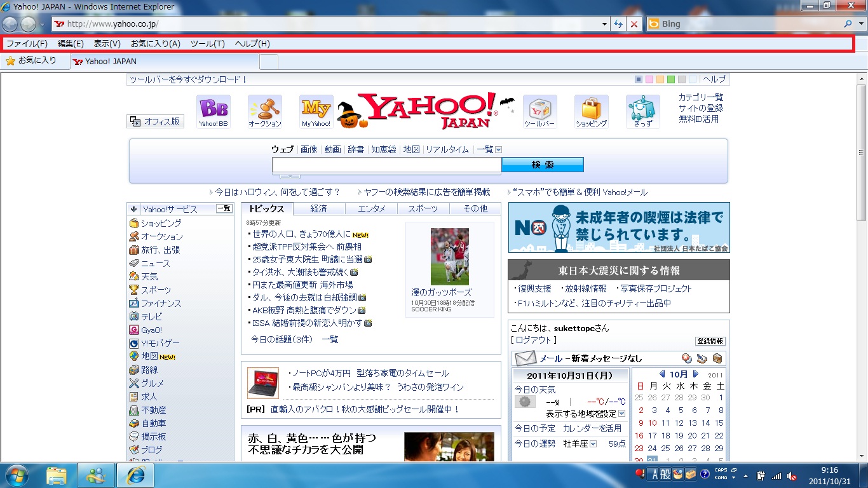Switch to the エンタメ news tab

[372, 209]
